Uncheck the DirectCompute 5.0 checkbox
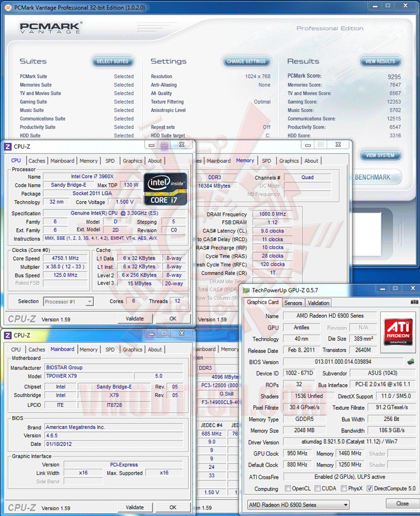Screen dimensions: 420x516 click(370, 489)
